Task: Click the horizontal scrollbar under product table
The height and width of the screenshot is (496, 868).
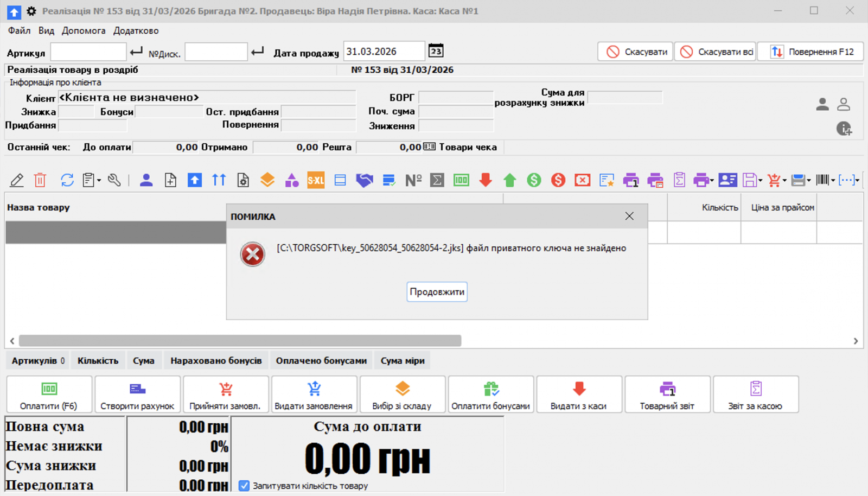Action: (240, 341)
